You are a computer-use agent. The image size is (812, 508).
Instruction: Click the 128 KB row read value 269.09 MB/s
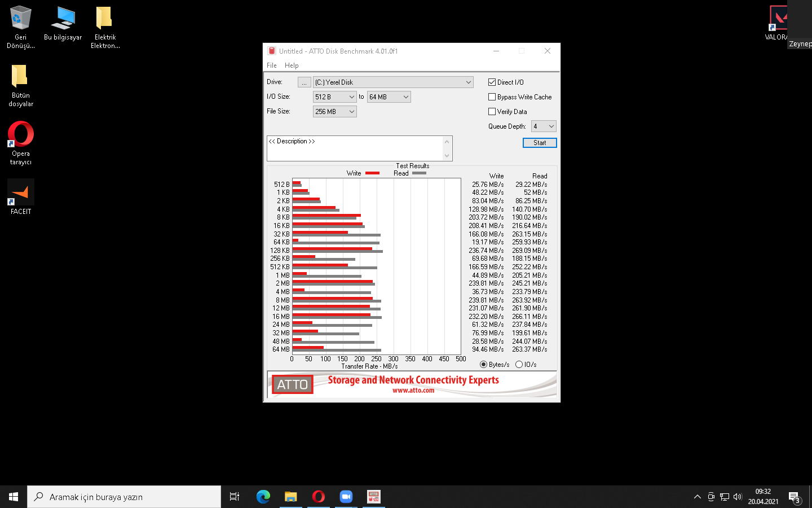pyautogui.click(x=529, y=251)
